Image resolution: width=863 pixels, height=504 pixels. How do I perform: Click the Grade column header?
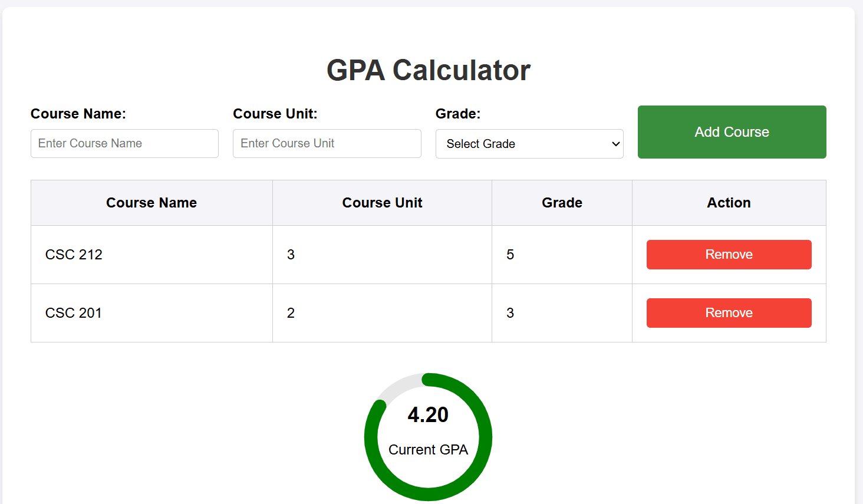pos(562,202)
